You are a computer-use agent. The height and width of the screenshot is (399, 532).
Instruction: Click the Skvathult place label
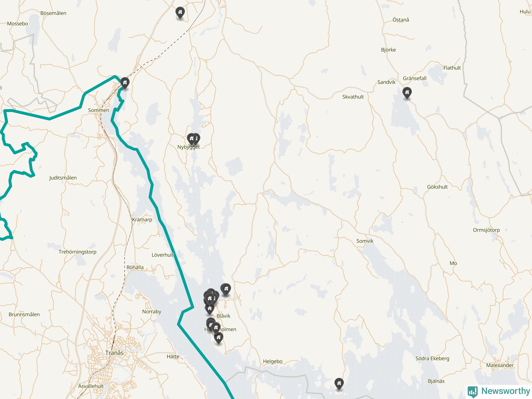click(x=353, y=97)
